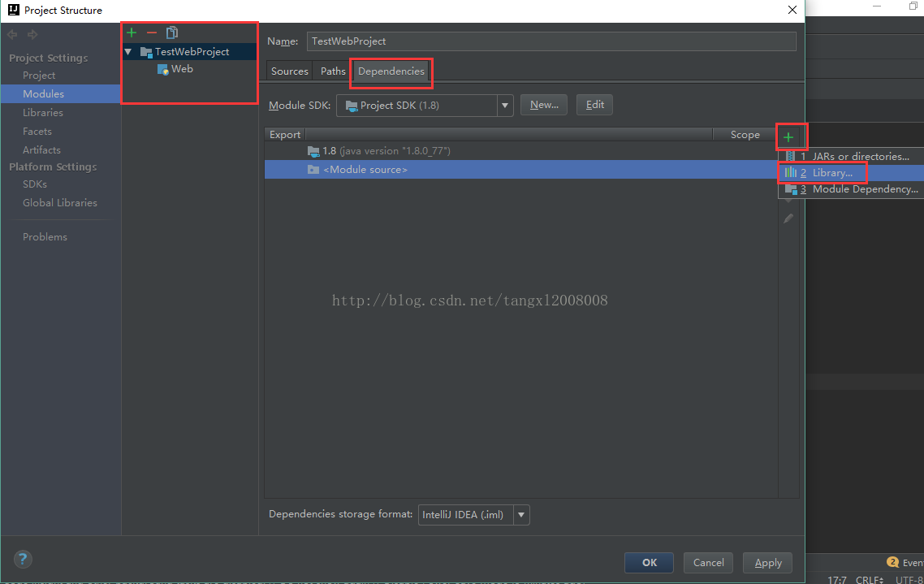Click the green add dependency plus icon

[788, 137]
